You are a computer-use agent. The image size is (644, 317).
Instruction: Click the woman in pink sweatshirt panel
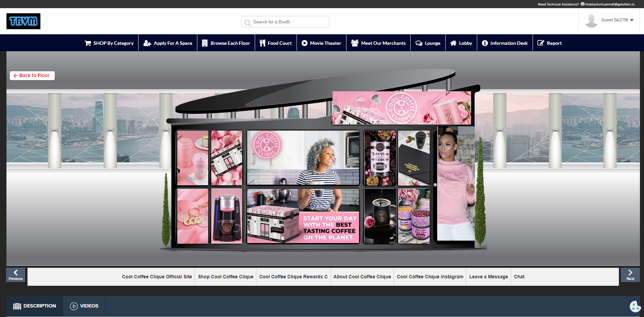tap(456, 184)
